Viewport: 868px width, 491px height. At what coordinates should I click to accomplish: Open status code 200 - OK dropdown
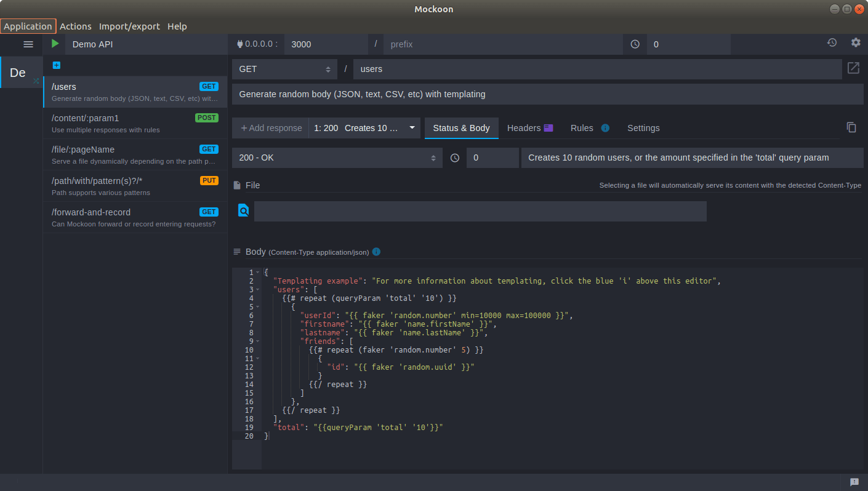[x=337, y=158]
